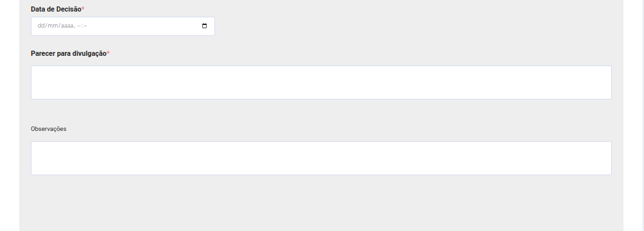Focus the Parecer para divulgação text area
Viewport: 644px width, 231px height.
tap(321, 83)
